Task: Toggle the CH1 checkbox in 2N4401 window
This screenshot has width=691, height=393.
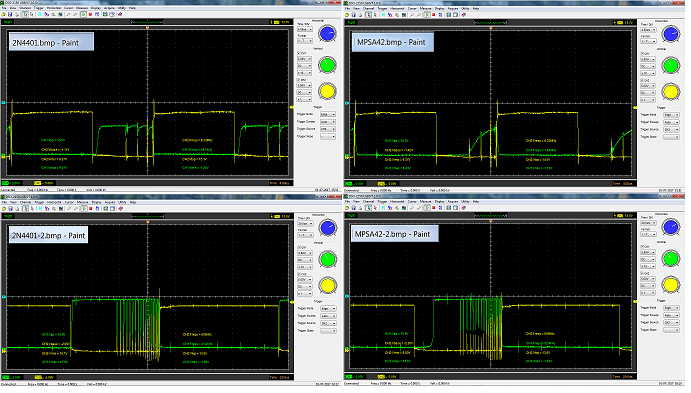Action: click(x=298, y=53)
